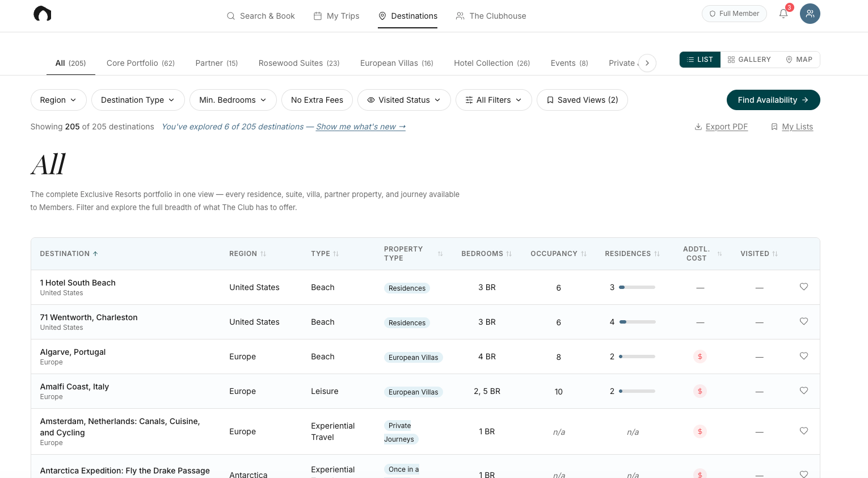Screen dimensions: 868x478
Task: Sort by Property Type column arrows
Action: (440, 254)
